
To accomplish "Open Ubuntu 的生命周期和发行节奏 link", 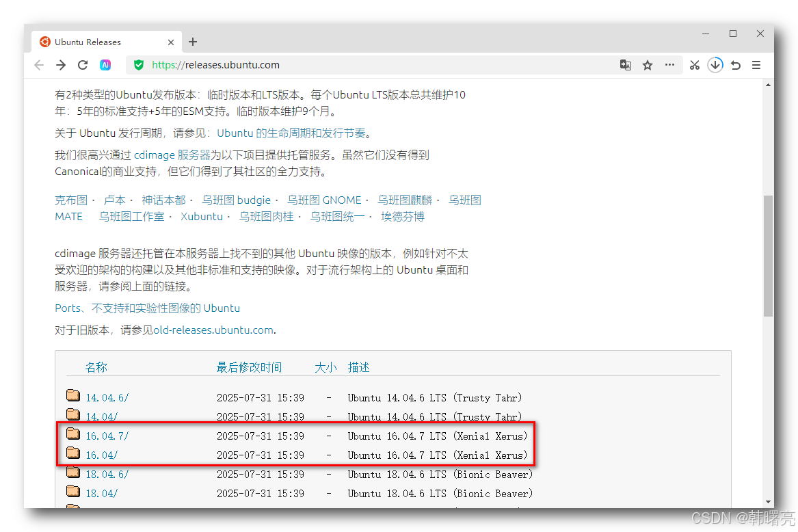I will click(x=291, y=133).
